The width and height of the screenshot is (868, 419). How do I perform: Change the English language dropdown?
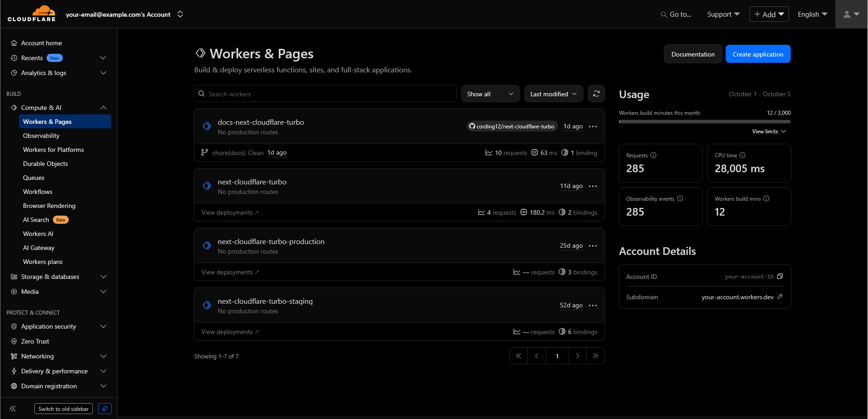[x=812, y=14]
